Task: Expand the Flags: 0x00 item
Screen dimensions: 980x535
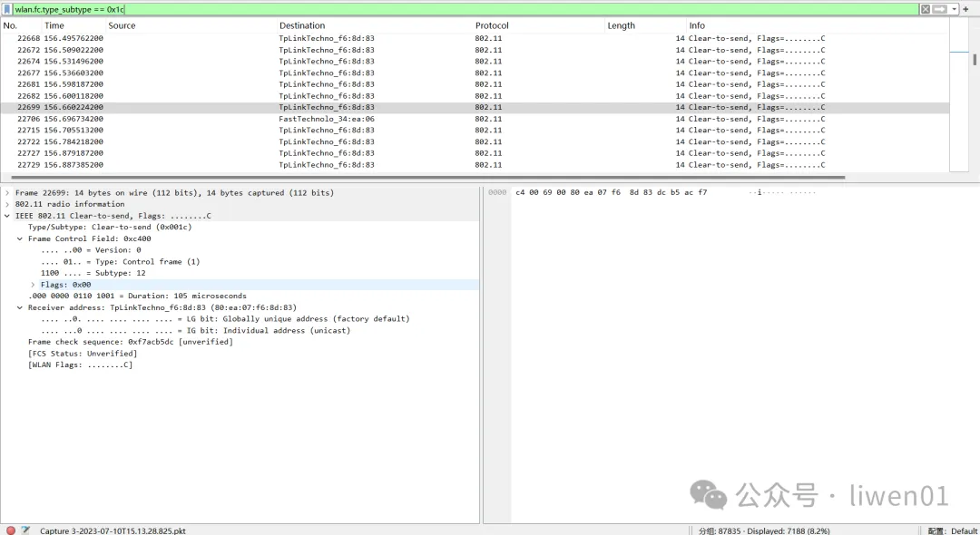Action: (x=33, y=285)
